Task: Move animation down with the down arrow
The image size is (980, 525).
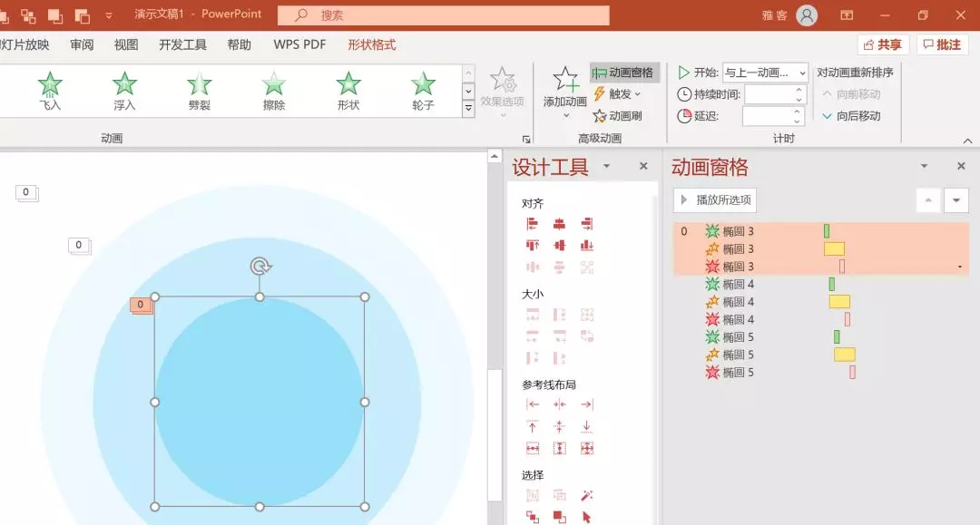Action: tap(956, 200)
